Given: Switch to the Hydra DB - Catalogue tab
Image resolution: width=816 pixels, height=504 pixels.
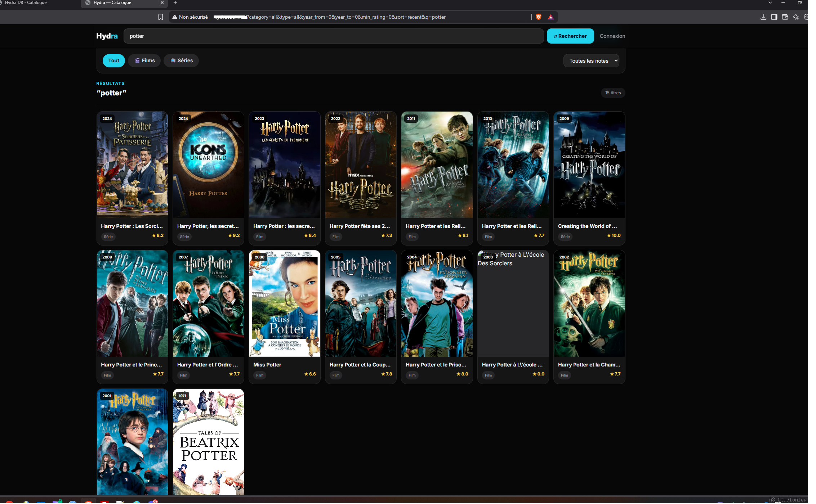Looking at the screenshot, I should [x=26, y=3].
